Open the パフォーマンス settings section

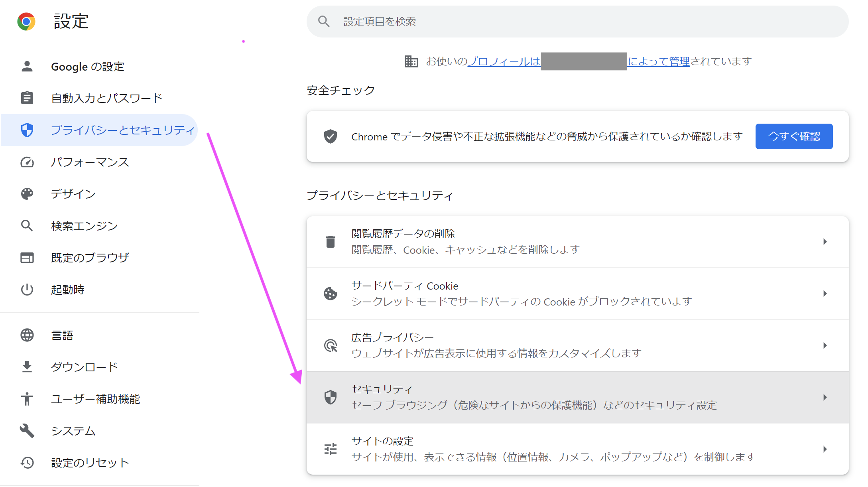coord(90,162)
